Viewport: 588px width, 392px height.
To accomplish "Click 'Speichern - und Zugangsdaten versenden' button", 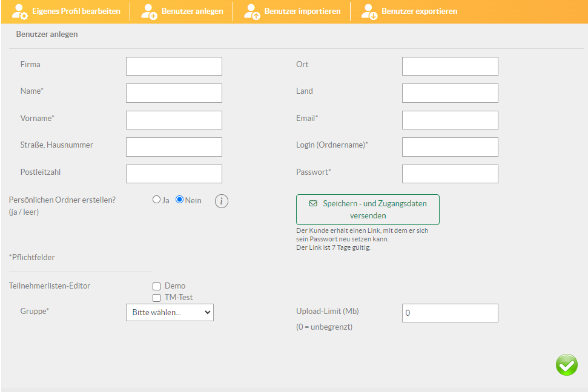I will tap(368, 209).
